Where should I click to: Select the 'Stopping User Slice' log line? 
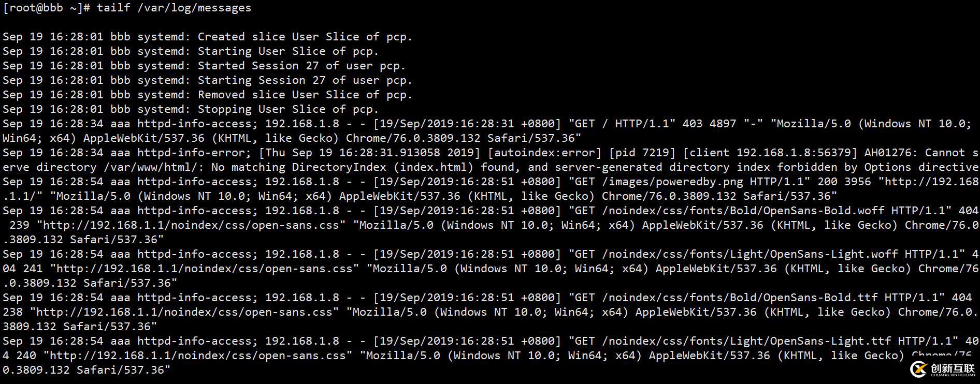coord(191,109)
